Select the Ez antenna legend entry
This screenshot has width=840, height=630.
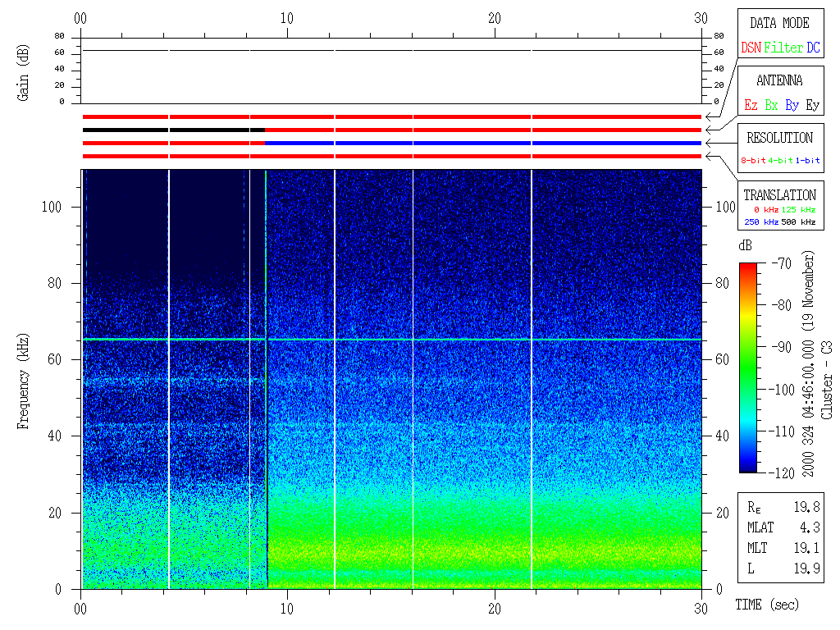[751, 105]
